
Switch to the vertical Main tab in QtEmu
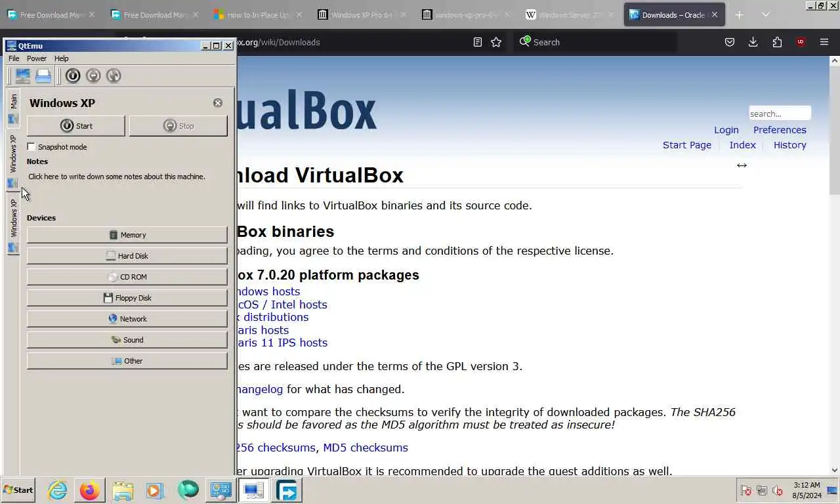13,108
